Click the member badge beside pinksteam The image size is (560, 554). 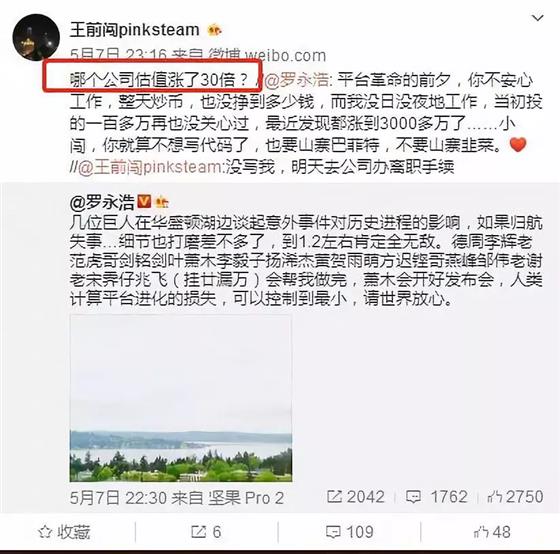[214, 30]
